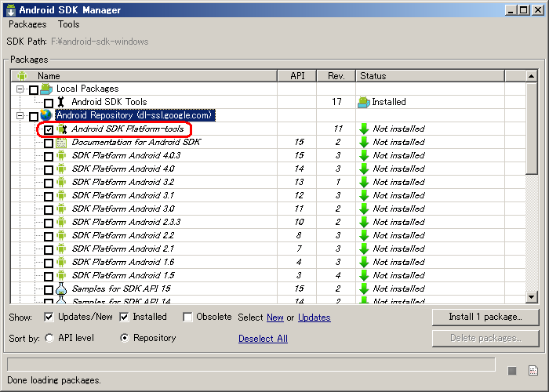Click the Installed status icon for SDK Tools
The image size is (549, 392).
click(364, 102)
